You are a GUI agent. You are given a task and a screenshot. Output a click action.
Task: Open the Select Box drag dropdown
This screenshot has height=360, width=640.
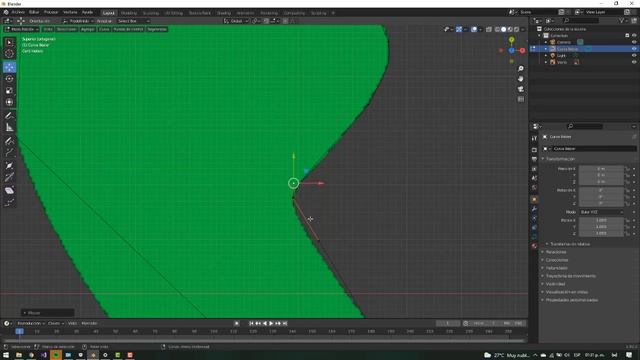(133, 21)
